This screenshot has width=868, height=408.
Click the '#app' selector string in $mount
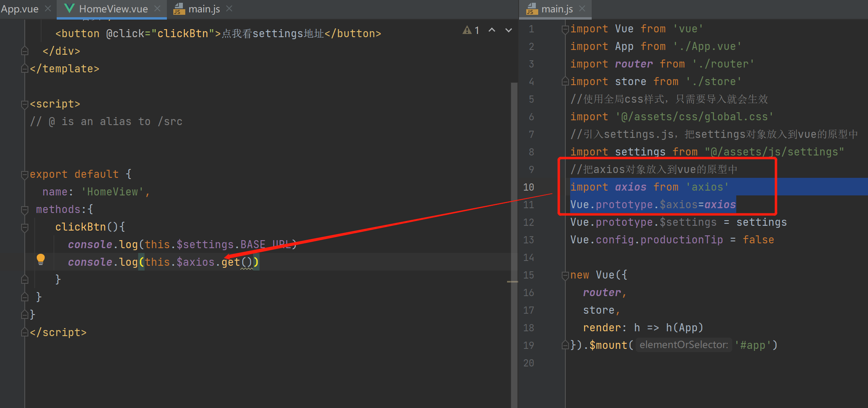[x=753, y=345]
